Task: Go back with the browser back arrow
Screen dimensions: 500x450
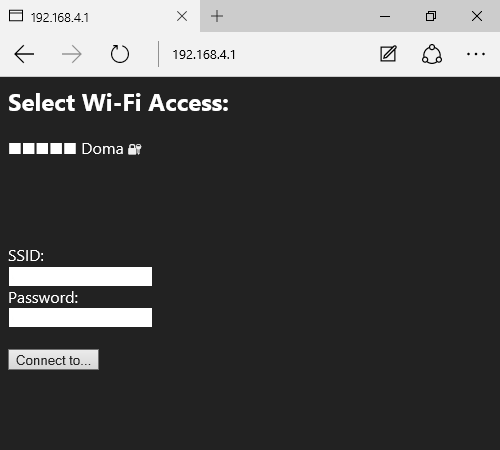Action: [x=24, y=54]
